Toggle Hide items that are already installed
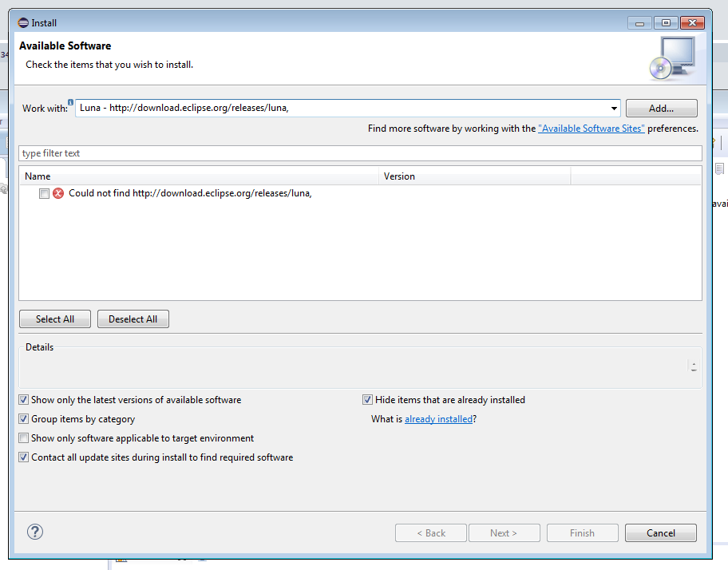The image size is (728, 570). [367, 400]
